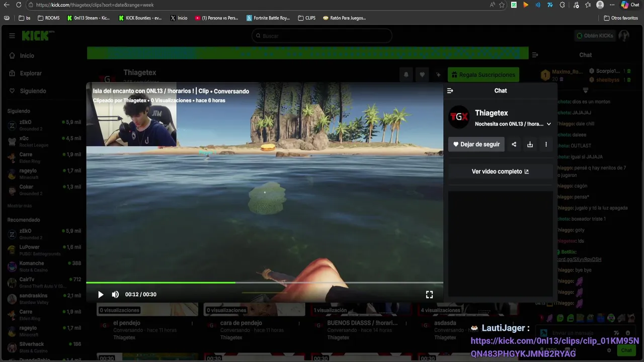Share the clip
The width and height of the screenshot is (644, 362).
pyautogui.click(x=514, y=144)
